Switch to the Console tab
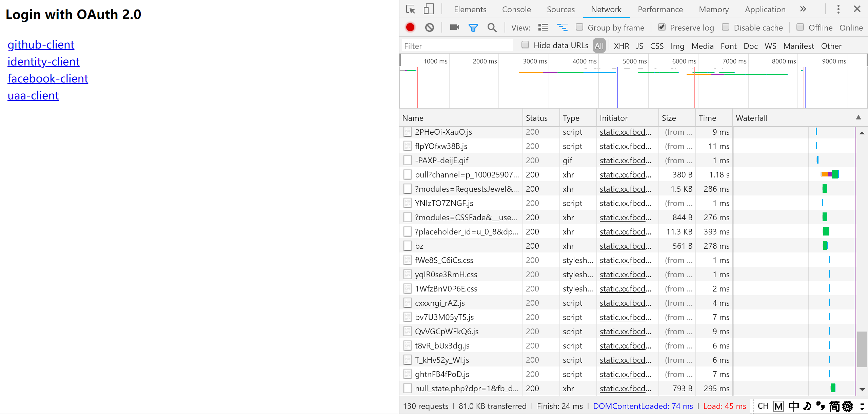868x414 pixels. (x=516, y=9)
